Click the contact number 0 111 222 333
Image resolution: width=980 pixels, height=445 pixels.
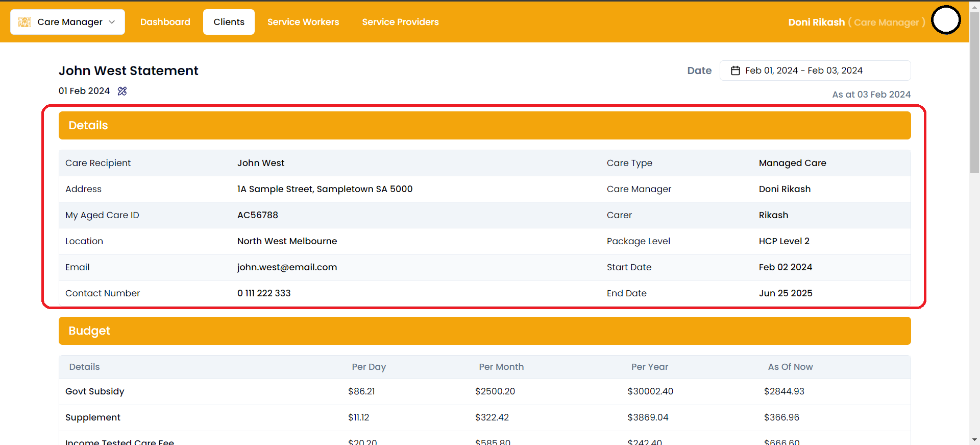pos(264,293)
